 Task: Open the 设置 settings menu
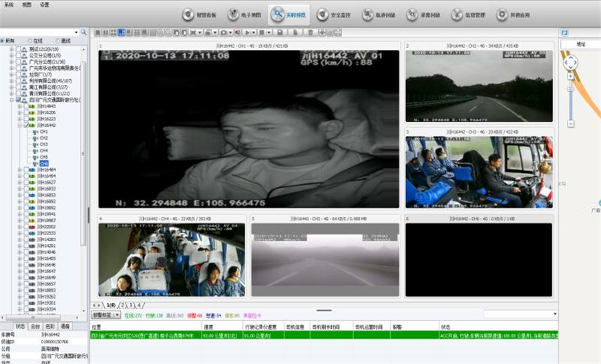[44, 4]
